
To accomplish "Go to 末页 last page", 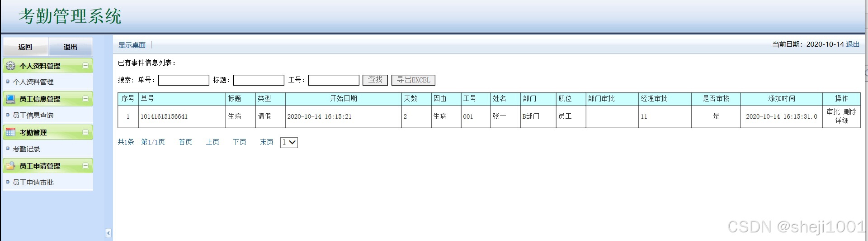I will tap(267, 142).
